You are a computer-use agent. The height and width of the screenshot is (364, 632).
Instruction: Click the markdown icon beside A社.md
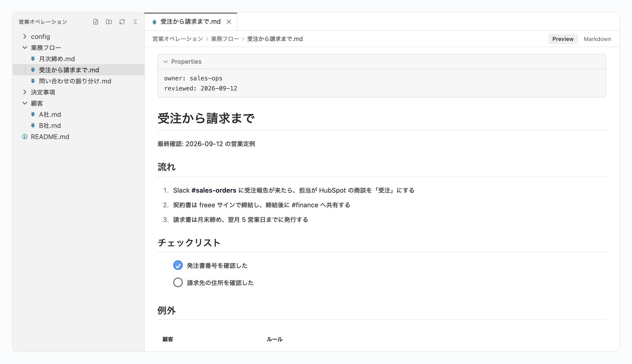[33, 114]
